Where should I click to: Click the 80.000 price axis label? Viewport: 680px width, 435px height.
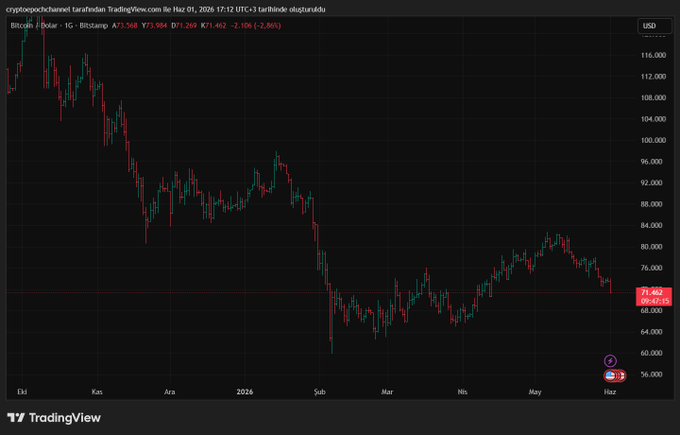coord(651,246)
